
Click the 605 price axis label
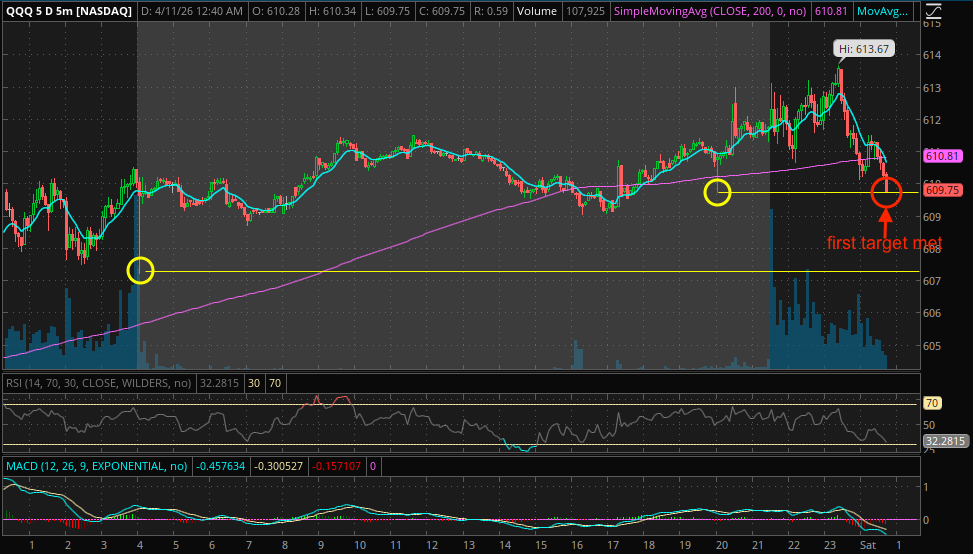tap(933, 346)
